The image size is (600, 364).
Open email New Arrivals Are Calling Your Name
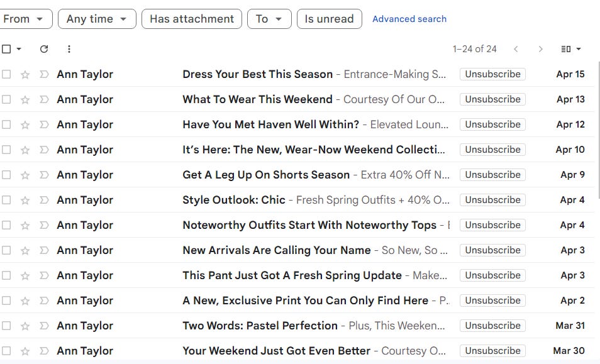277,250
